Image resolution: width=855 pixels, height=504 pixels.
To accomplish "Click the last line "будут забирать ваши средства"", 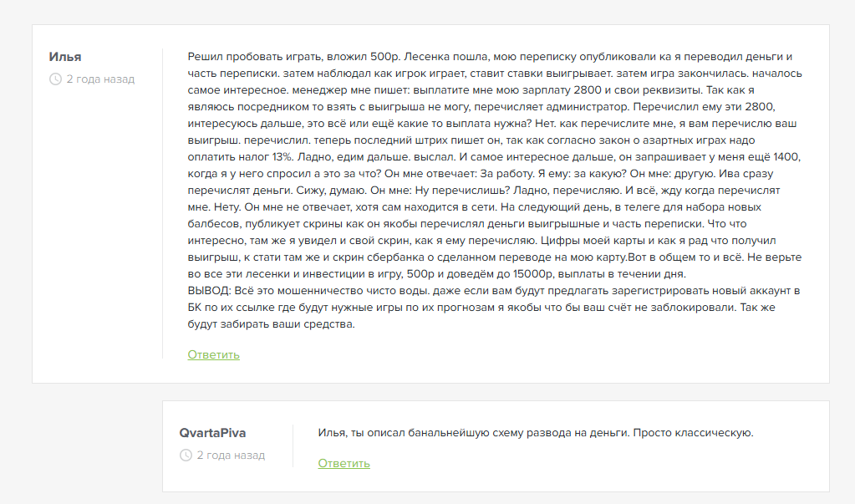I will coord(271,324).
